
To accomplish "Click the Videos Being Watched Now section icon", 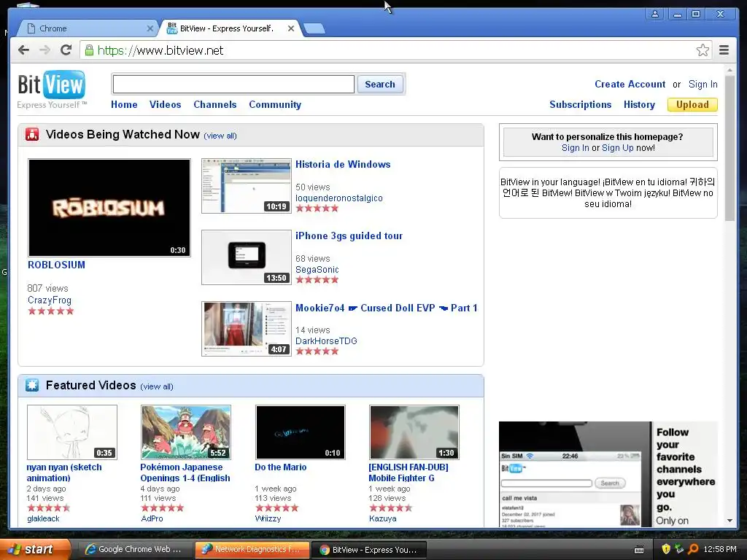I will (x=32, y=134).
